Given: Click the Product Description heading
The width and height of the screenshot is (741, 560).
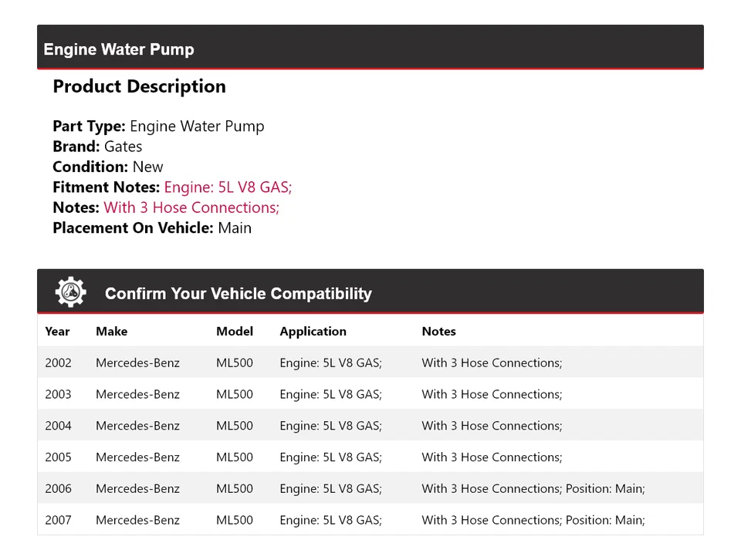Looking at the screenshot, I should tap(139, 86).
